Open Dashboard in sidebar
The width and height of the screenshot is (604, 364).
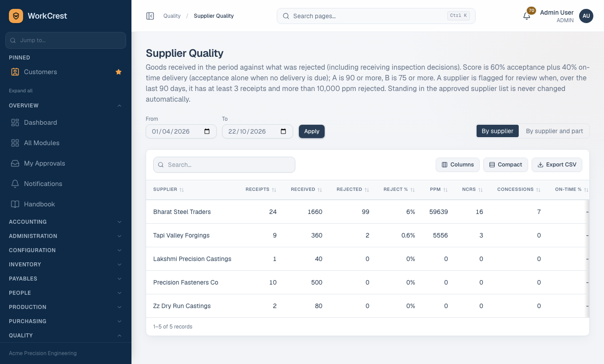click(66, 123)
